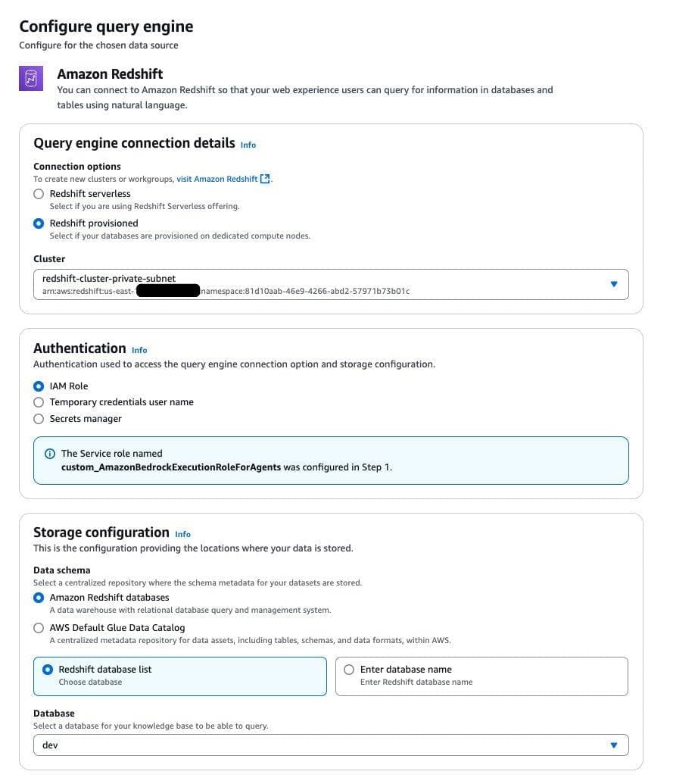Click Info link next to Authentication

[x=139, y=350]
